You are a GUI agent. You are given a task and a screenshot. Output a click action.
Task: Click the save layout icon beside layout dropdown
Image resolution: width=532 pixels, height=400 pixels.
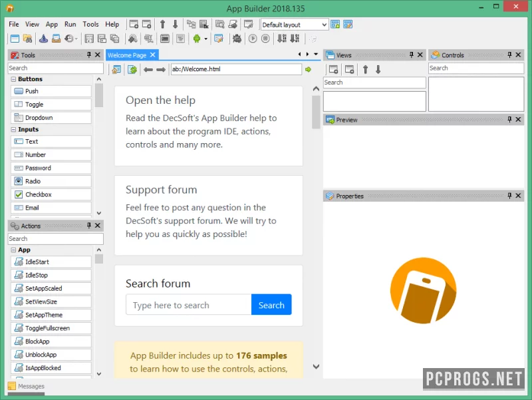coord(335,24)
